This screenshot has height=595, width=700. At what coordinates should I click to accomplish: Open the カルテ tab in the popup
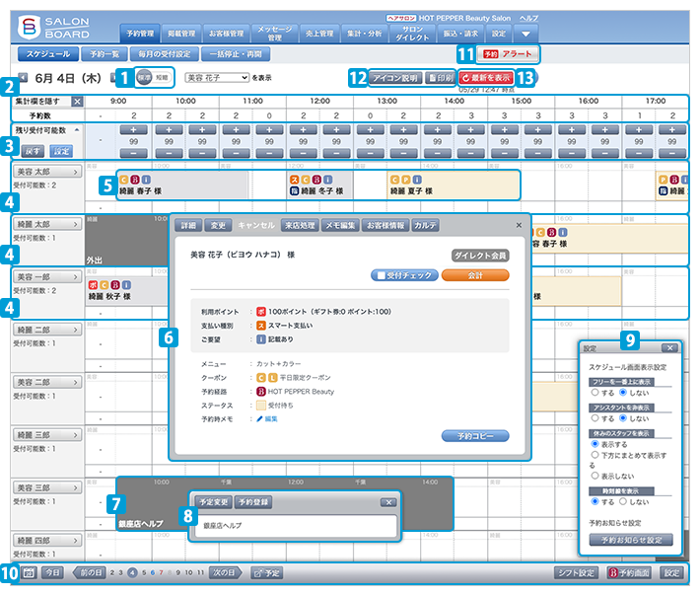tap(425, 225)
